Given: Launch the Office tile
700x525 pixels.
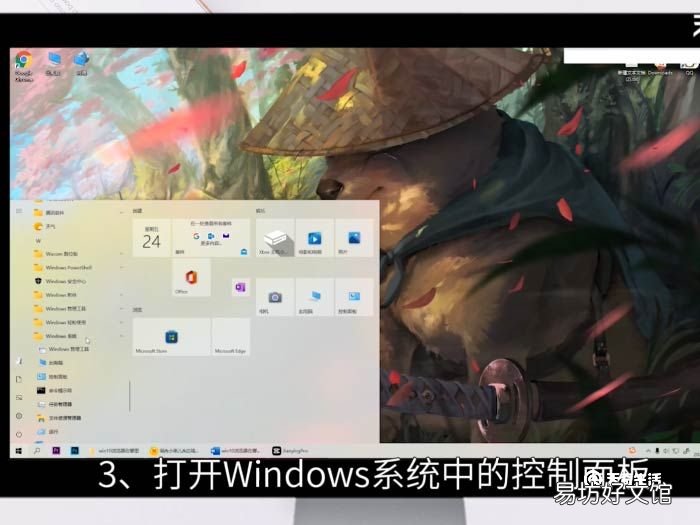Looking at the screenshot, I should click(191, 278).
